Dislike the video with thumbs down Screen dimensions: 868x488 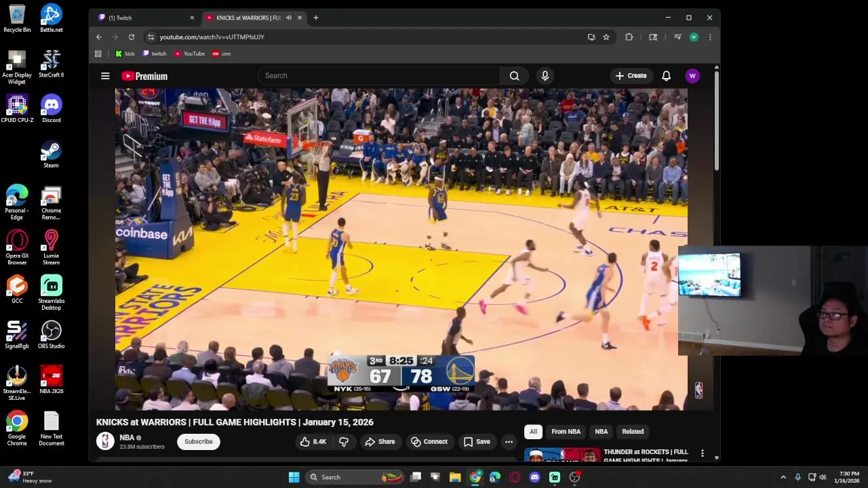point(344,442)
